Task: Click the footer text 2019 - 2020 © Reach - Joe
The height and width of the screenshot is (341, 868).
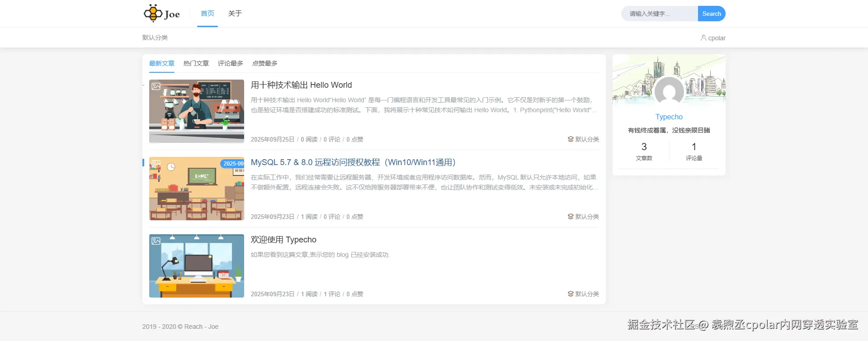Action: 180,327
